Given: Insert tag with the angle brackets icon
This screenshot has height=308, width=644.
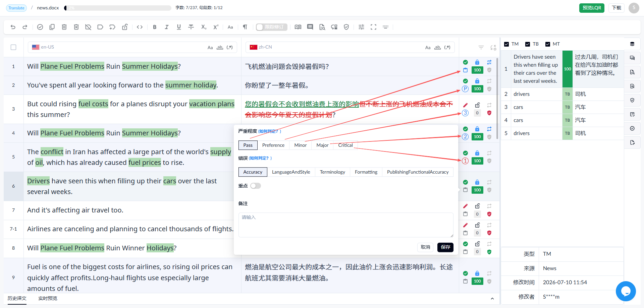Looking at the screenshot, I should click(140, 27).
